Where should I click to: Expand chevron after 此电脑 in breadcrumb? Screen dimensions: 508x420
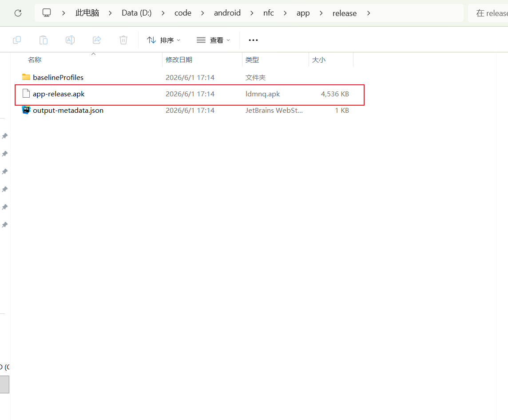[x=110, y=13]
